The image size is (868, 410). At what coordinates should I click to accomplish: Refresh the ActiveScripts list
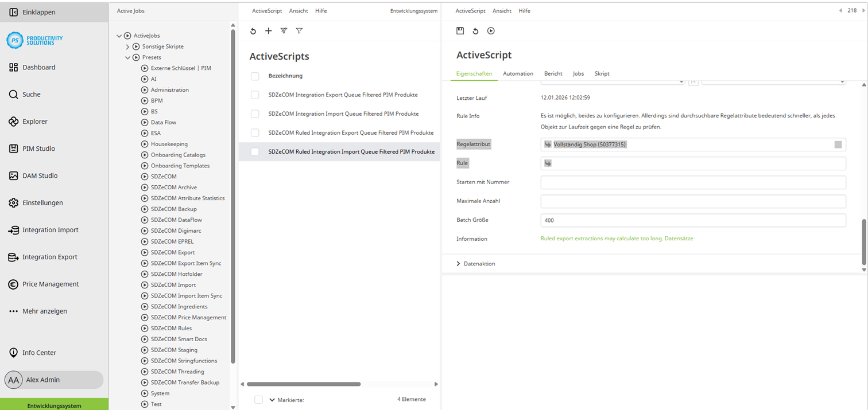(x=253, y=30)
